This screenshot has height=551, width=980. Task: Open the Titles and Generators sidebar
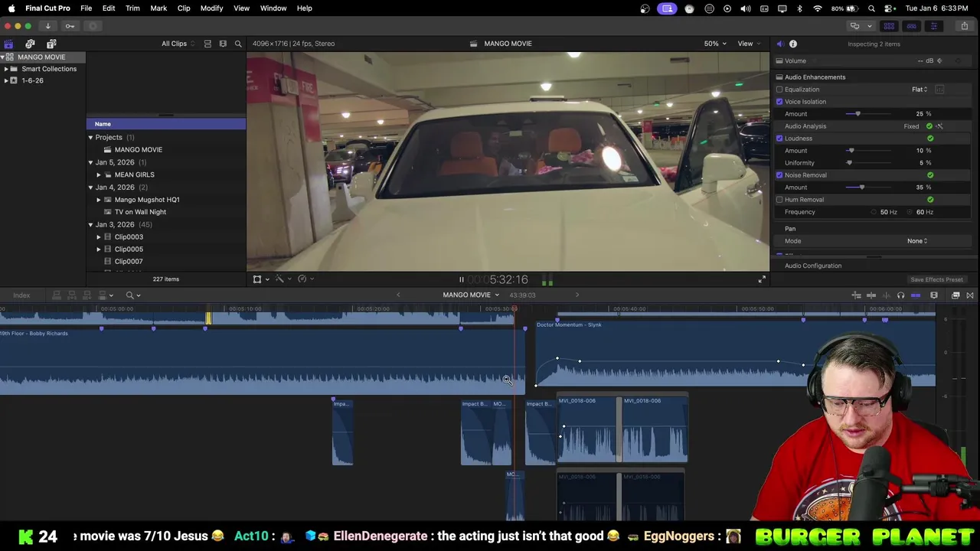[51, 44]
